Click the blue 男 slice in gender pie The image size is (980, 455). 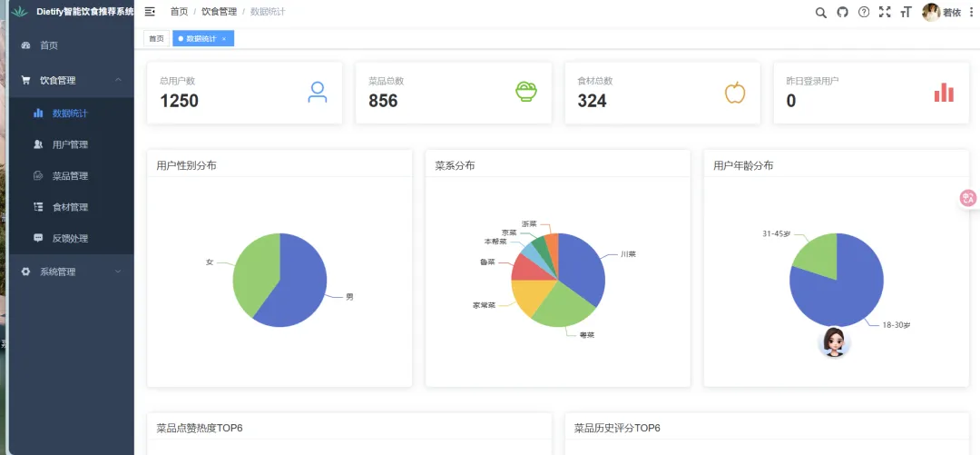300,288
